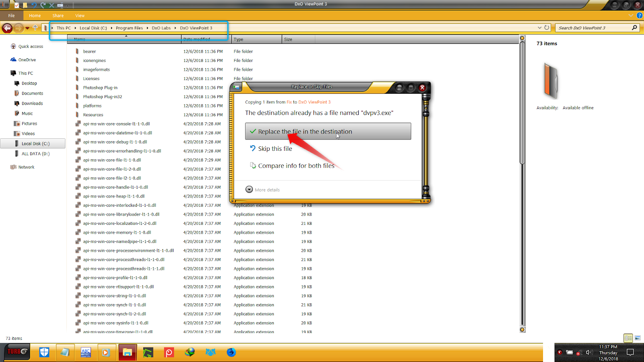Open the Firefox taskbar icon
Viewport: 644px width, 362px height.
point(231,352)
